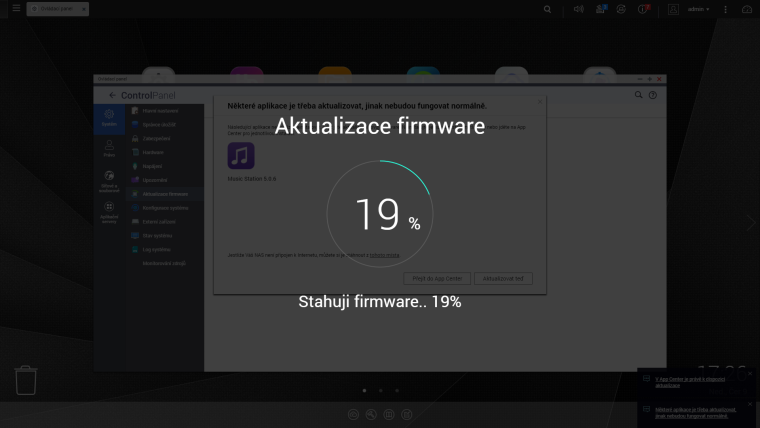760x428 pixels.
Task: Select the Systém category in sidebar
Action: [109, 118]
